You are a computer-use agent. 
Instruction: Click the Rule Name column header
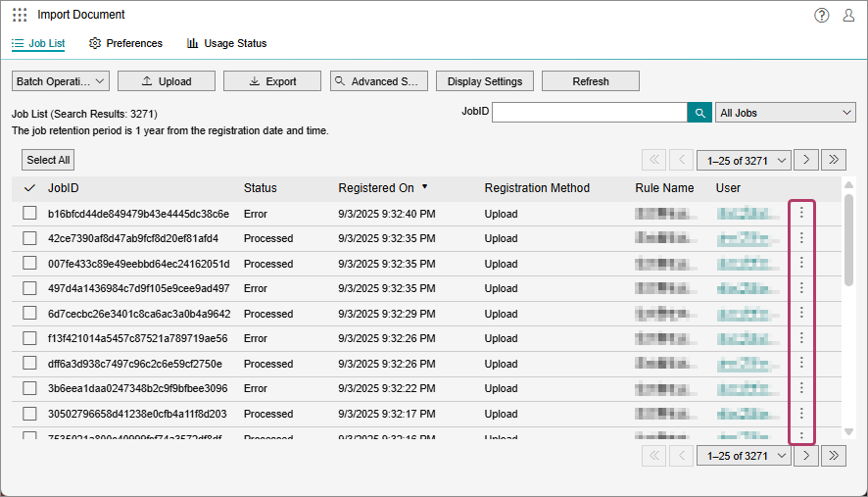click(664, 188)
